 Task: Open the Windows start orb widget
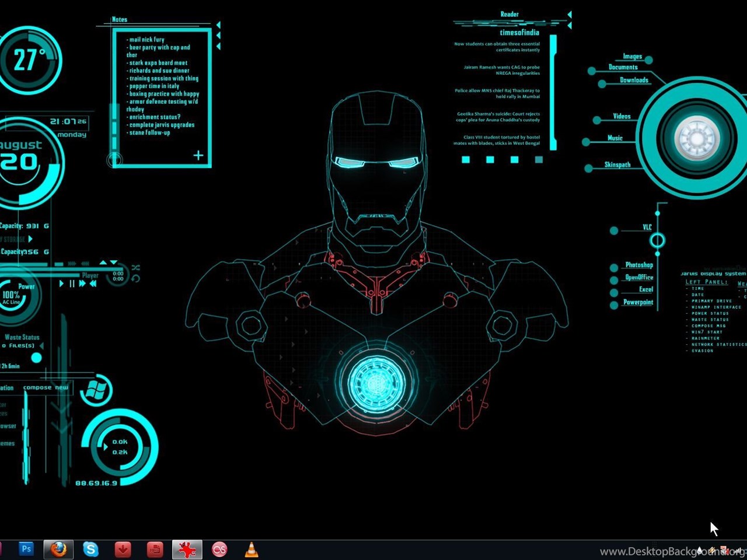96,390
